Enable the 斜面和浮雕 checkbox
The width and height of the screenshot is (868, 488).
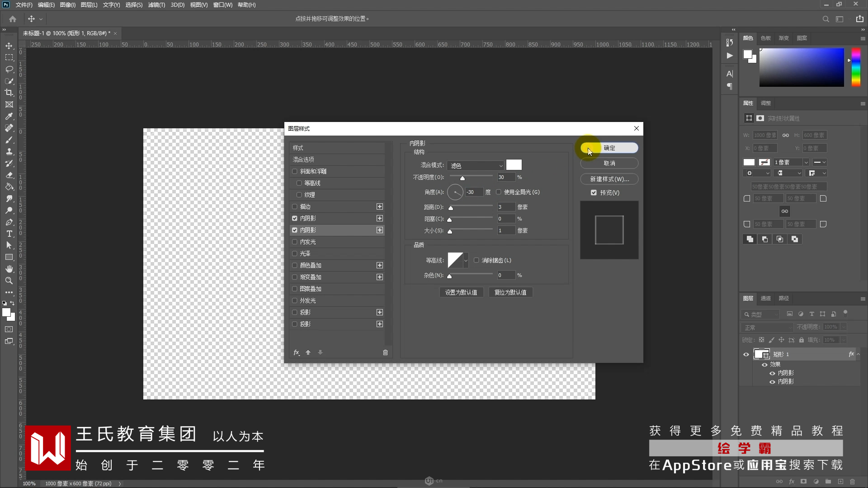[295, 171]
